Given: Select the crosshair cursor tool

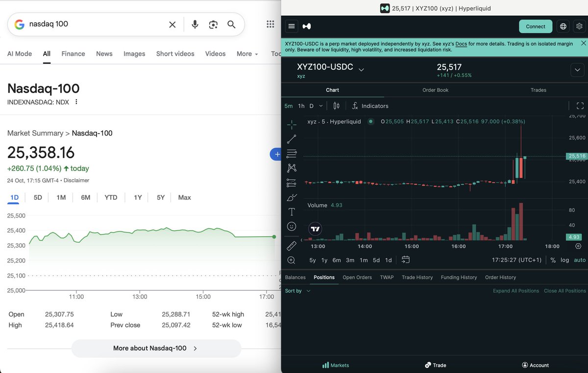Looking at the screenshot, I should point(292,124).
